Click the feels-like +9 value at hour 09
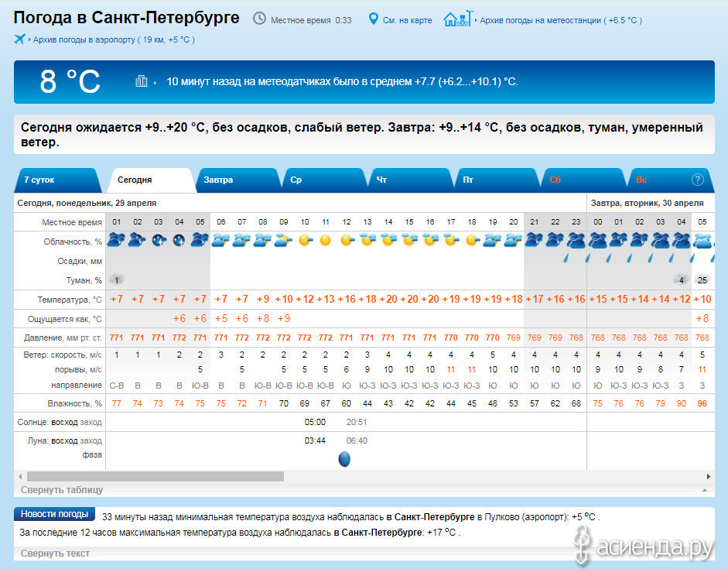This screenshot has height=569, width=728. [x=284, y=319]
